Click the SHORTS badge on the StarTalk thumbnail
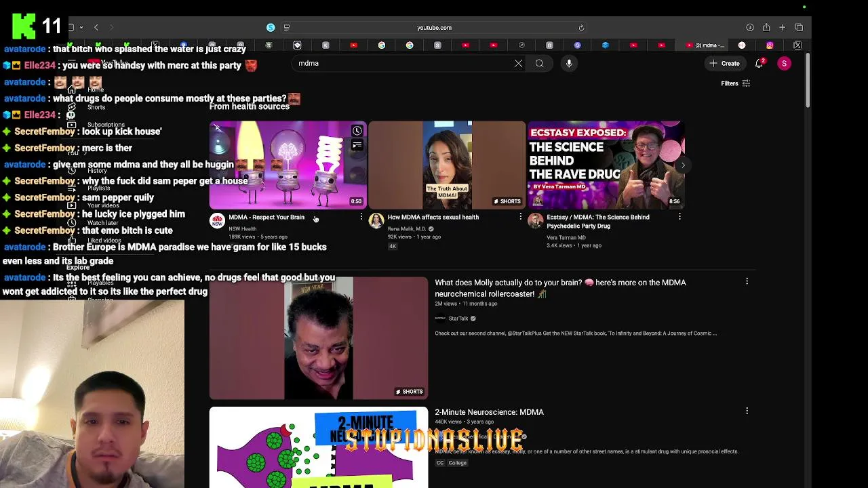This screenshot has height=488, width=868. coord(410,391)
